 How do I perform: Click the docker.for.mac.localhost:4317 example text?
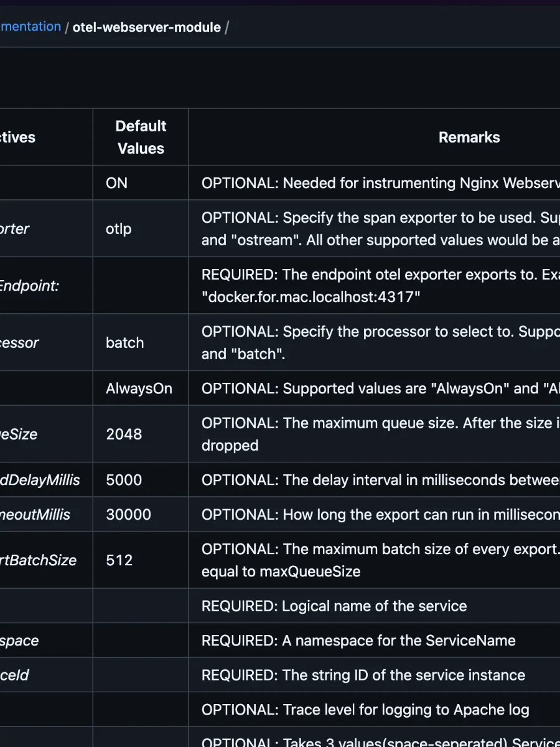(x=311, y=297)
